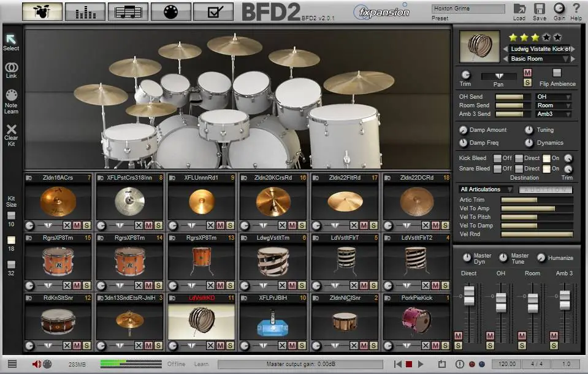This screenshot has width=588, height=374.
Task: Select the PorkPieKick drum slot thumbnail
Action: click(416, 321)
